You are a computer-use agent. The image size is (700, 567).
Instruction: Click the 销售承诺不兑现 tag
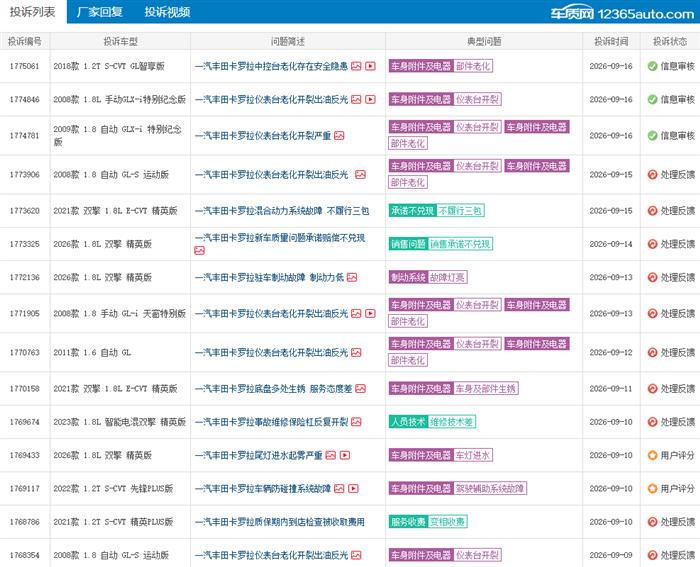coord(460,244)
